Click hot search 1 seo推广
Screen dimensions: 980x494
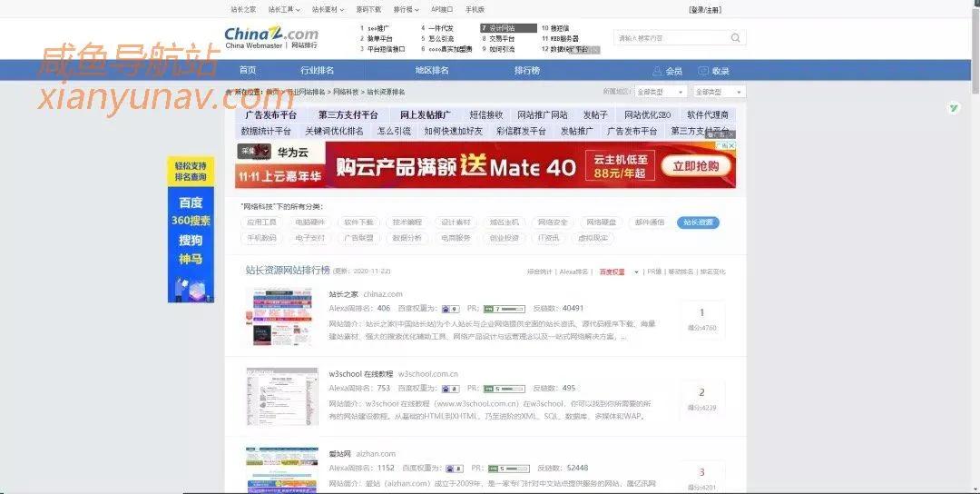(375, 28)
